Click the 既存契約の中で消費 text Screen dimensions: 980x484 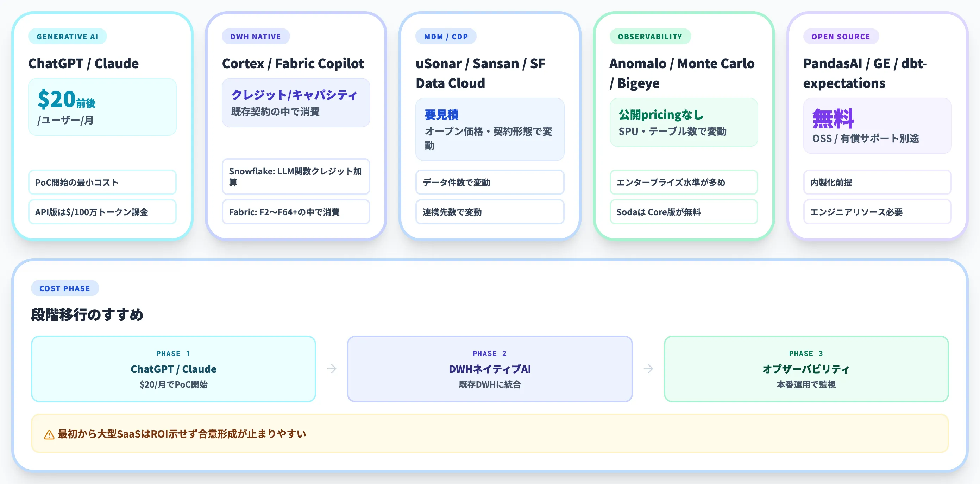pos(275,112)
